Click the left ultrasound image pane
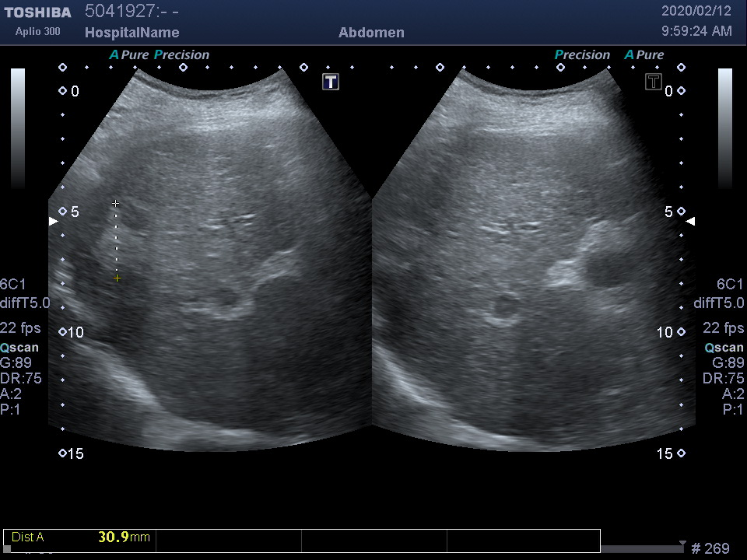The width and height of the screenshot is (747, 560). (209, 260)
